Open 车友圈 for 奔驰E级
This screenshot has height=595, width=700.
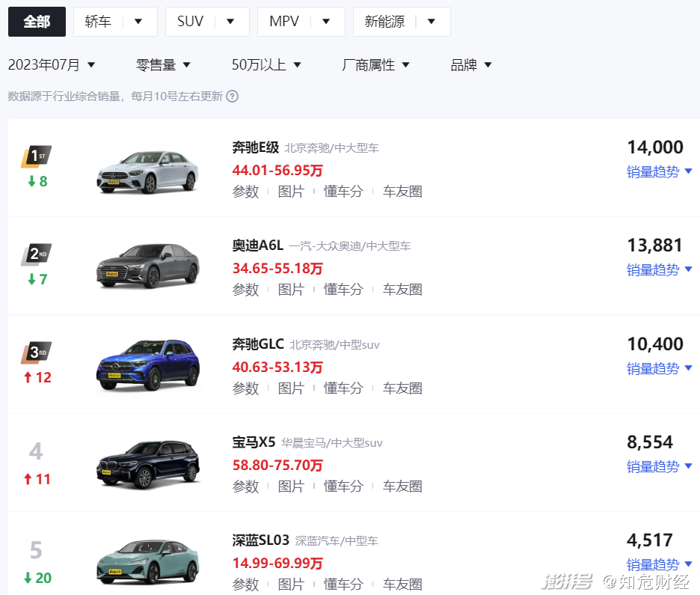[402, 191]
